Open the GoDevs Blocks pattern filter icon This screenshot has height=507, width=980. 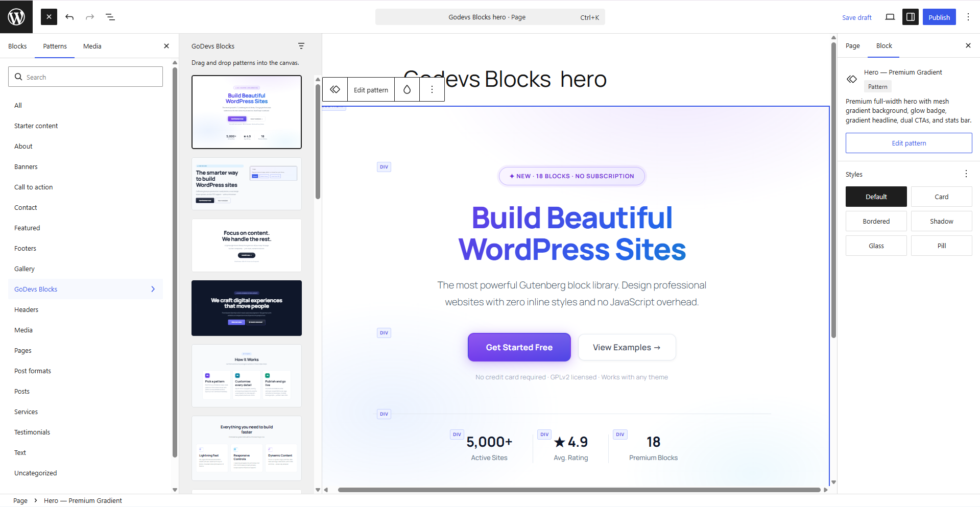pos(301,46)
